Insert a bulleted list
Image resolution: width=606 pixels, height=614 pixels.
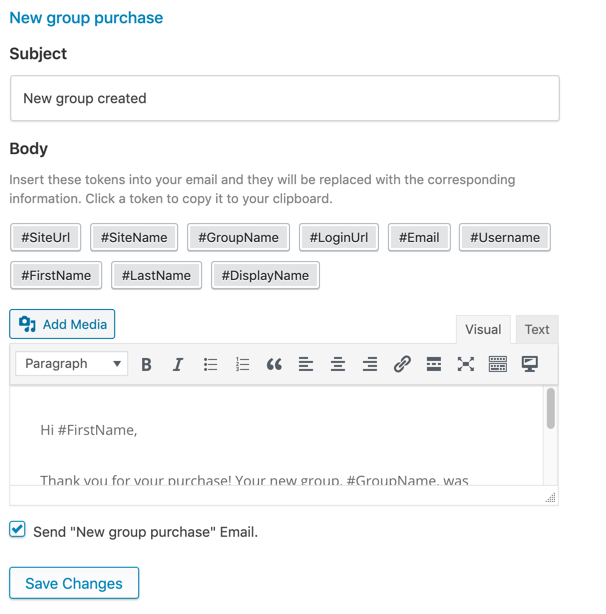210,364
